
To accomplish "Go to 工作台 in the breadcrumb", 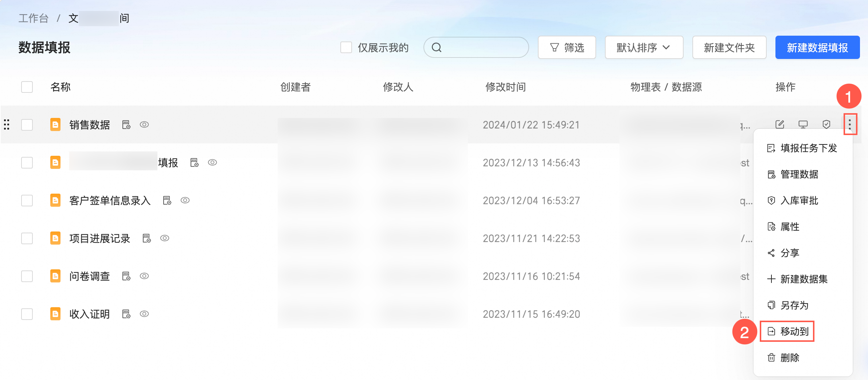I will click(x=33, y=18).
